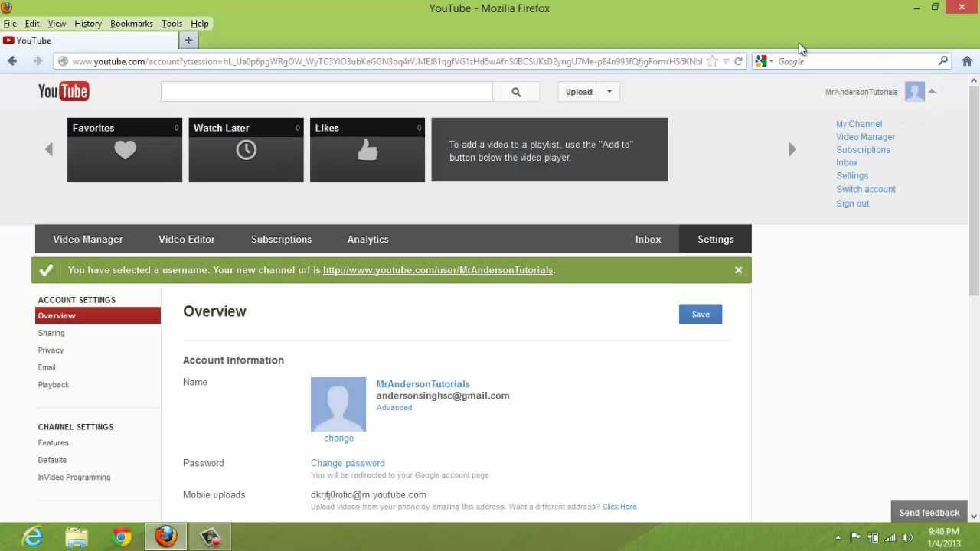The width and height of the screenshot is (980, 551).
Task: Open InVideo Programming in channel settings
Action: [x=74, y=478]
